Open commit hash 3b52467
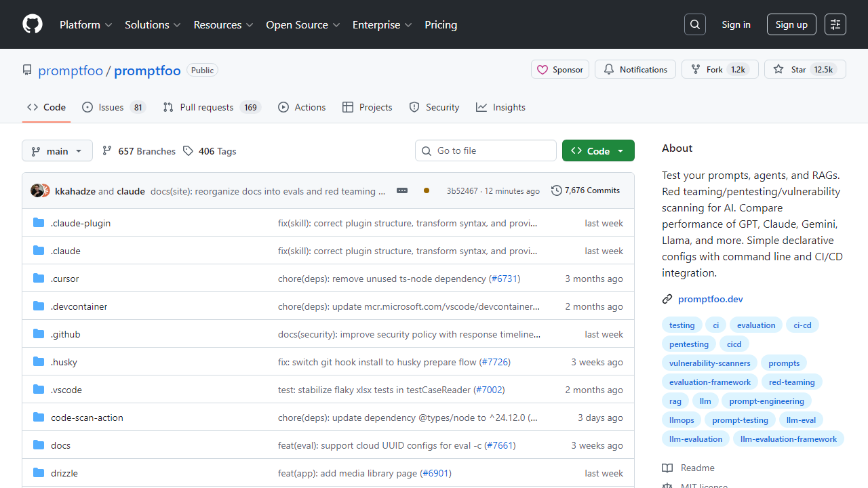868x488 pixels. click(x=462, y=191)
